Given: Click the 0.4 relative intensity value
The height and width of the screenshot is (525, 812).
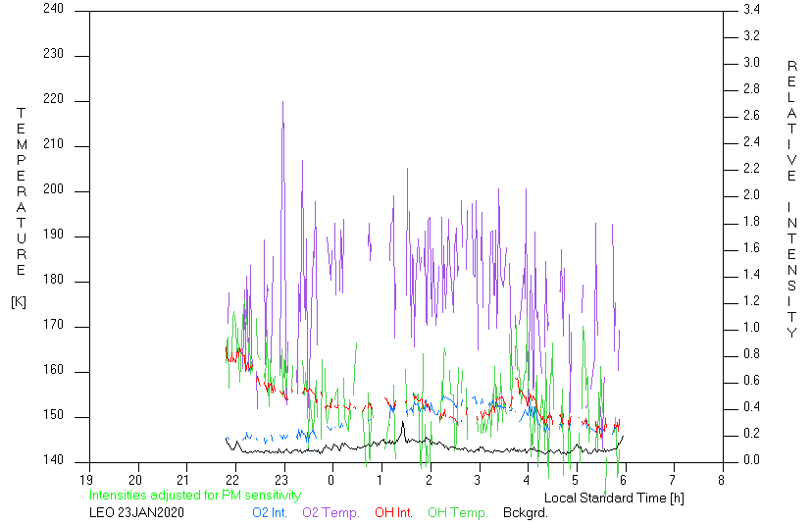Looking at the screenshot, I should [x=751, y=407].
